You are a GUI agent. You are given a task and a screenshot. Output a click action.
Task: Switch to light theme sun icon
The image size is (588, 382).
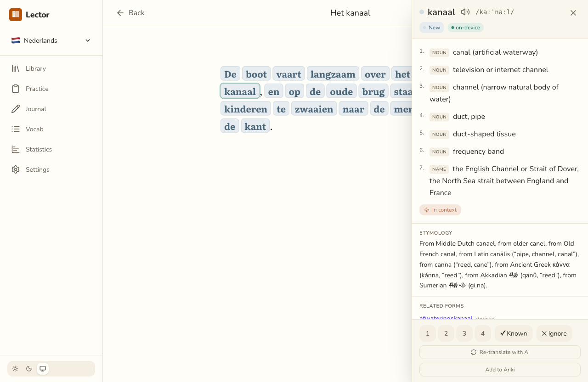pos(15,369)
